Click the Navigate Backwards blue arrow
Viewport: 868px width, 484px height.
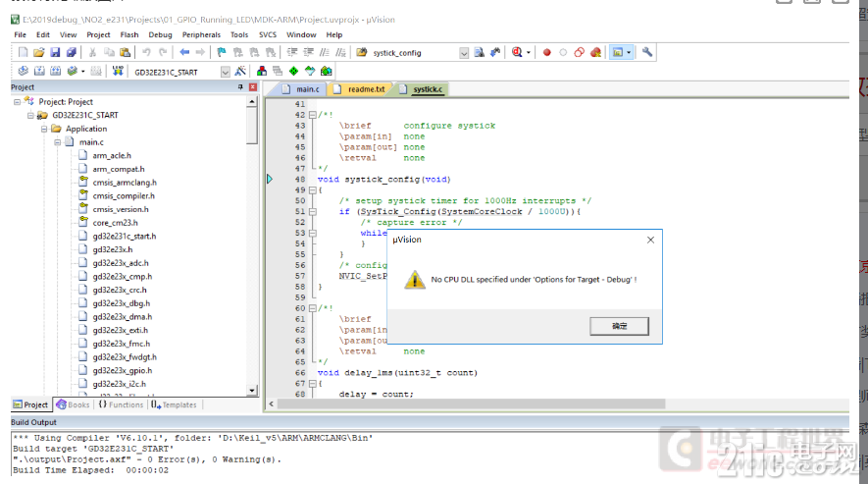pyautogui.click(x=184, y=53)
